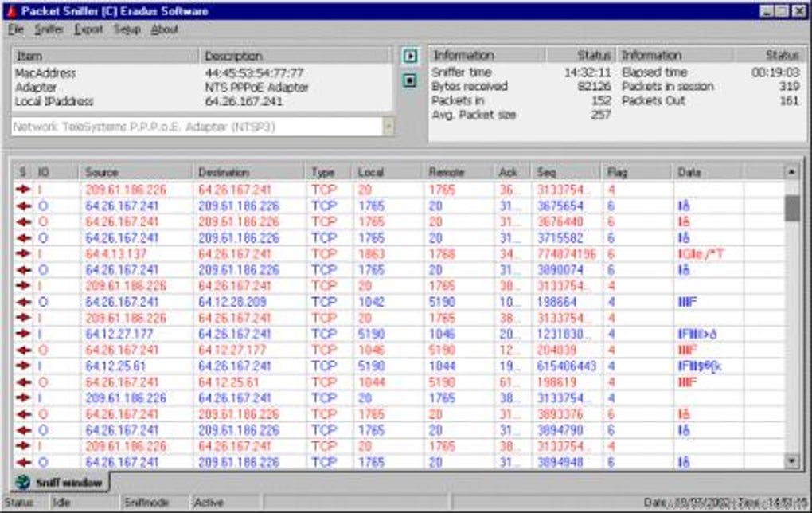The height and width of the screenshot is (513, 812).
Task: Select Seq cell 615406443
Action: (567, 366)
